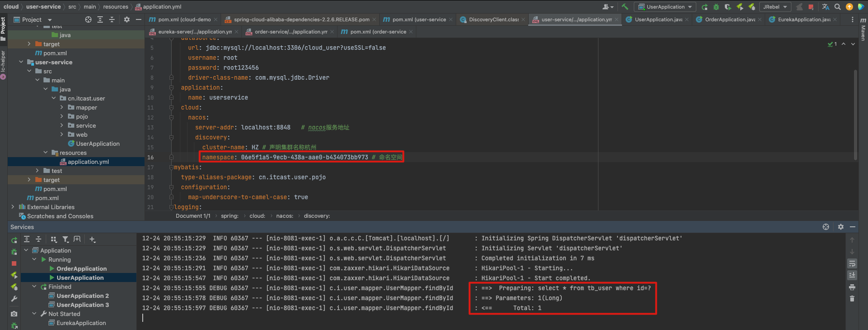Open the JRebel dropdown
The width and height of the screenshot is (868, 330).
tap(775, 7)
